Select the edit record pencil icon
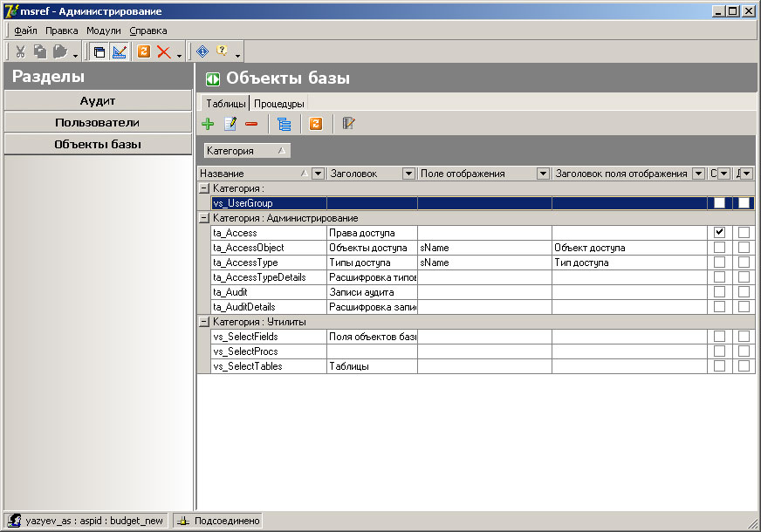761x532 pixels. tap(230, 123)
